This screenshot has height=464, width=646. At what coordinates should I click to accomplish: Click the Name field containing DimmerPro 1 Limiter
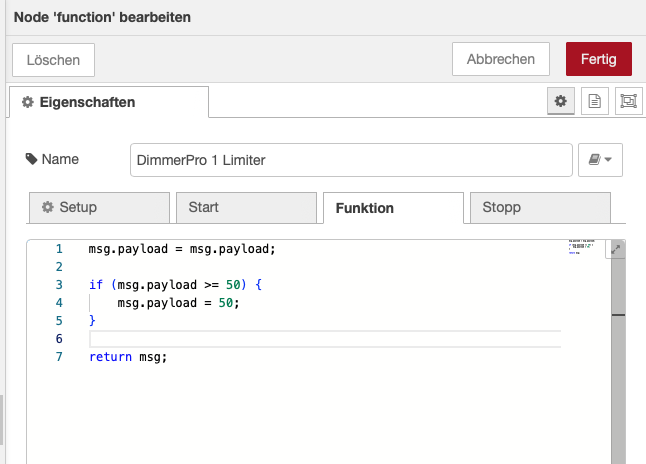(350, 160)
